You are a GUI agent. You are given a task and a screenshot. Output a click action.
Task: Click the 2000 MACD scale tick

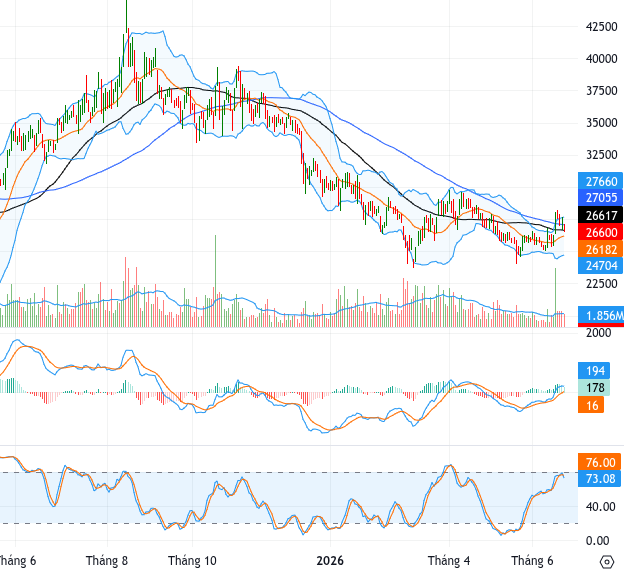[598, 333]
